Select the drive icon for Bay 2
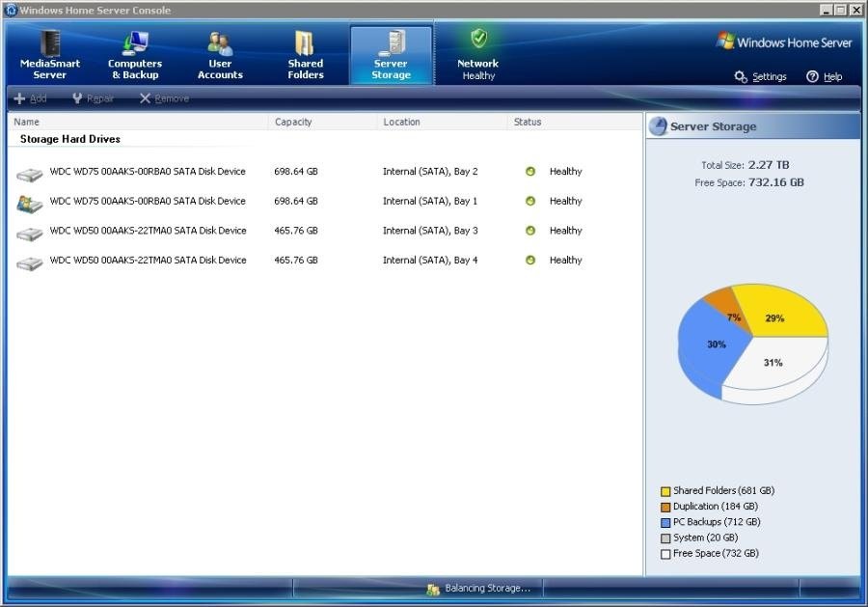The height and width of the screenshot is (607, 868). click(29, 175)
